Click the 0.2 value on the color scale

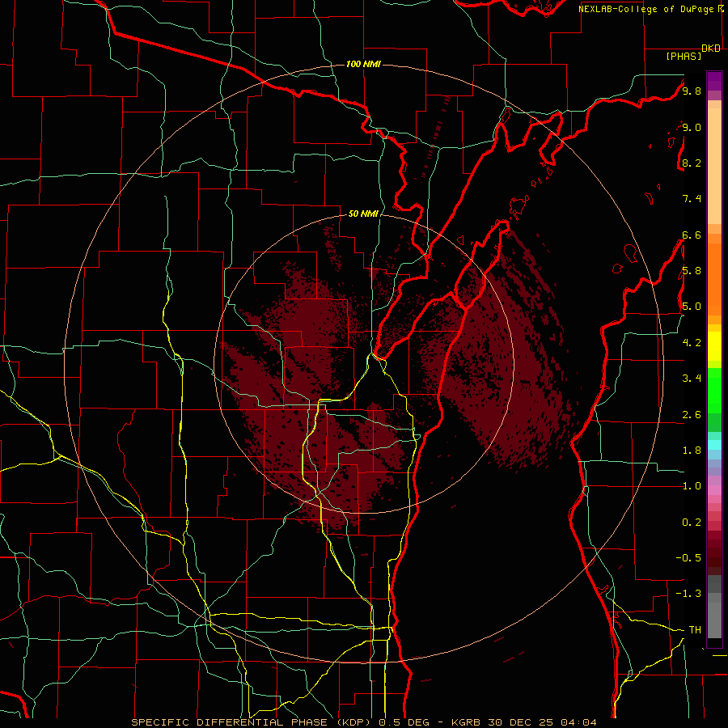point(692,523)
